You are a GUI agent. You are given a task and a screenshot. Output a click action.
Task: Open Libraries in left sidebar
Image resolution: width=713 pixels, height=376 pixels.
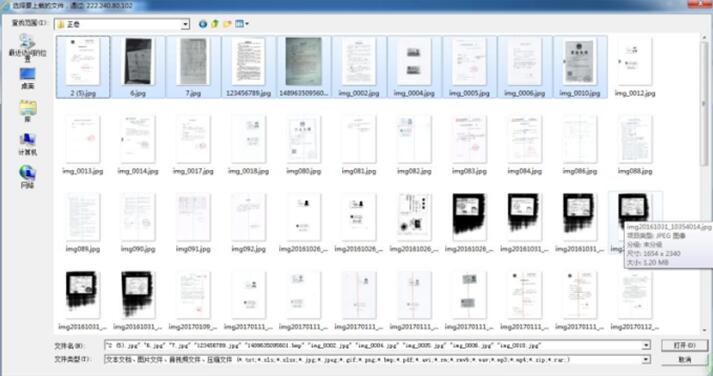[x=27, y=111]
